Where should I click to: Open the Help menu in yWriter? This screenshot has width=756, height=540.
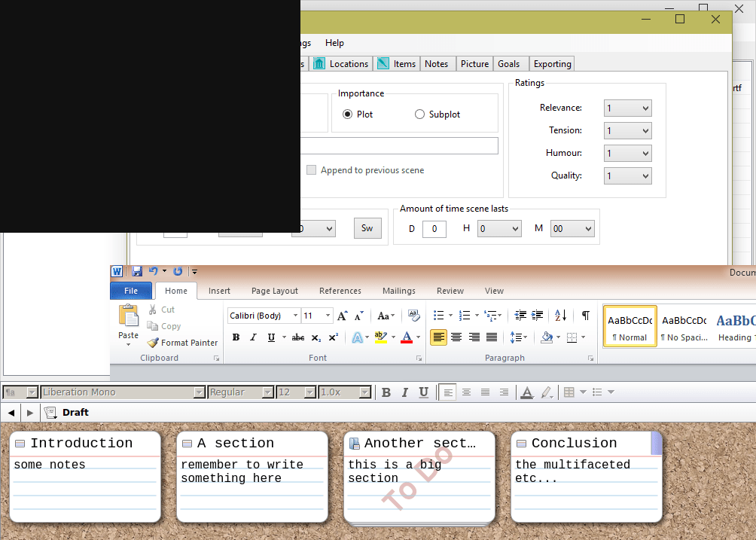coord(334,43)
